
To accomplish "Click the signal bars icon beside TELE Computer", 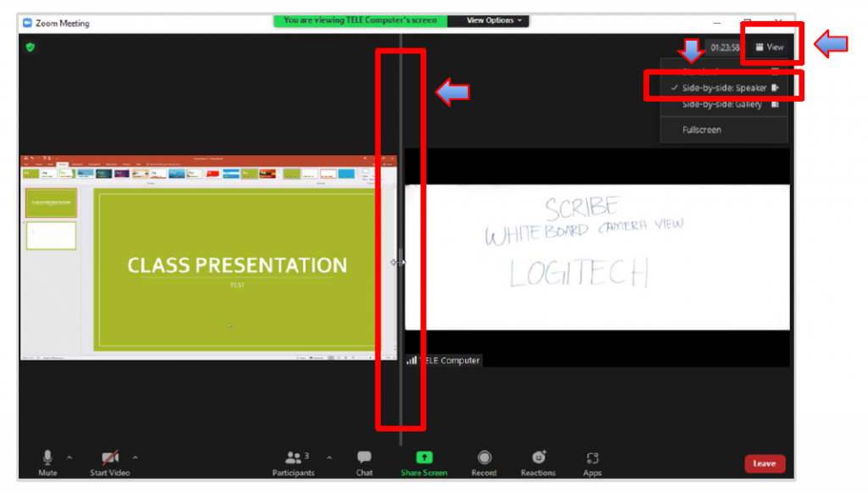I will 412,361.
